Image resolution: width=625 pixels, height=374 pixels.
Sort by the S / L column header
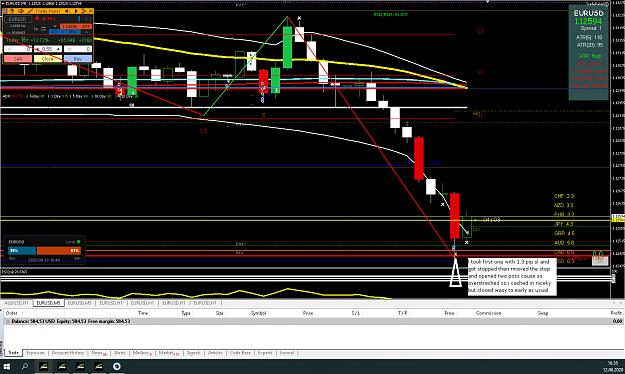356,313
